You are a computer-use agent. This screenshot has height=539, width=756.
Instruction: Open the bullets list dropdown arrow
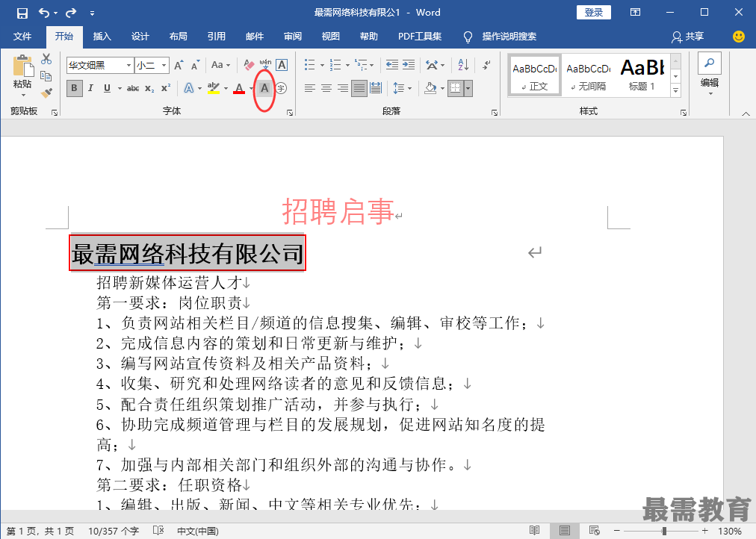click(x=322, y=65)
